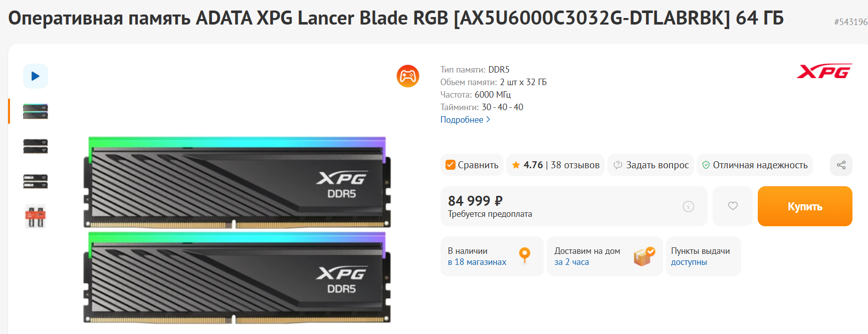Click the XPG brand logo

824,71
